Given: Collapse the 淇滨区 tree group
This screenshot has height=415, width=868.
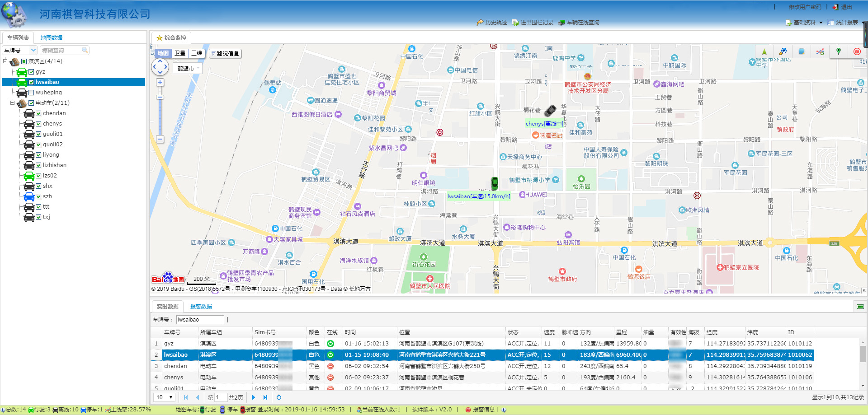Looking at the screenshot, I should tap(5, 61).
